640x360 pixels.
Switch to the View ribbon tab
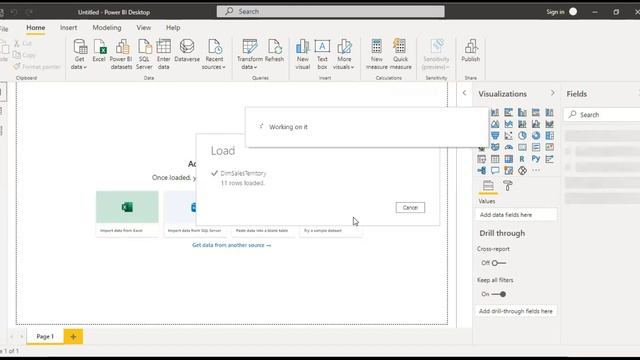coord(144,27)
